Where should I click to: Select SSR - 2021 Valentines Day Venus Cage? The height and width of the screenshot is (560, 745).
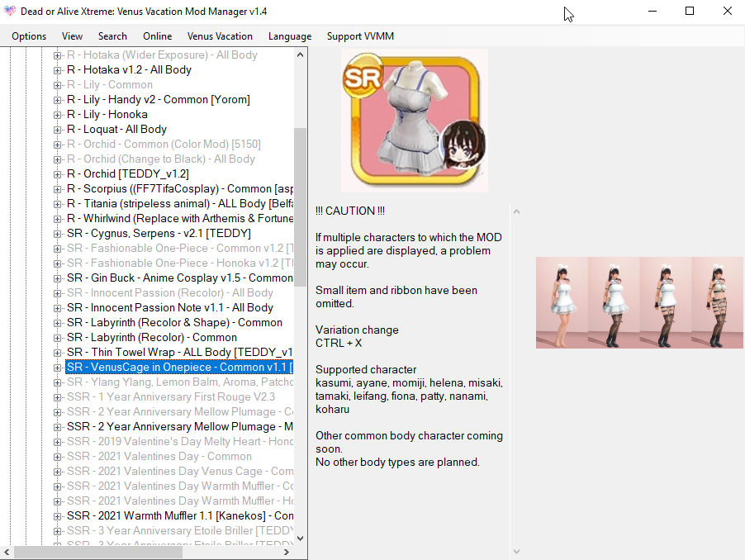coord(179,471)
